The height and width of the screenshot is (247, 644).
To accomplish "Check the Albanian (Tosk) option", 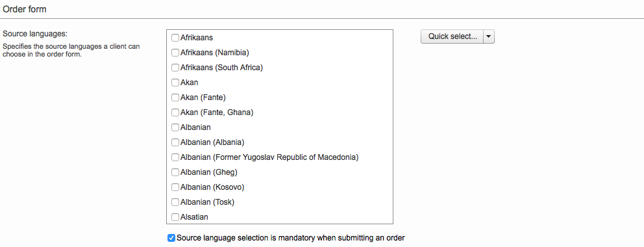I will tap(175, 201).
